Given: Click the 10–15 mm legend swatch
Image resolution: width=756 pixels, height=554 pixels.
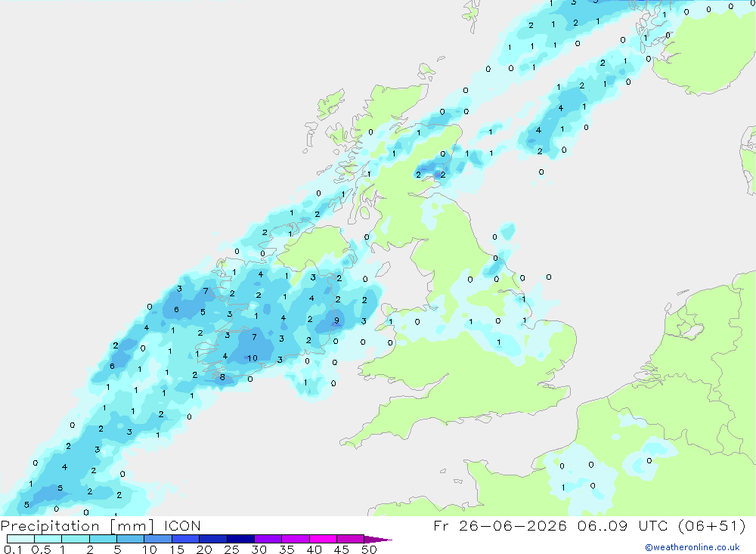Looking at the screenshot, I should pyautogui.click(x=158, y=539).
